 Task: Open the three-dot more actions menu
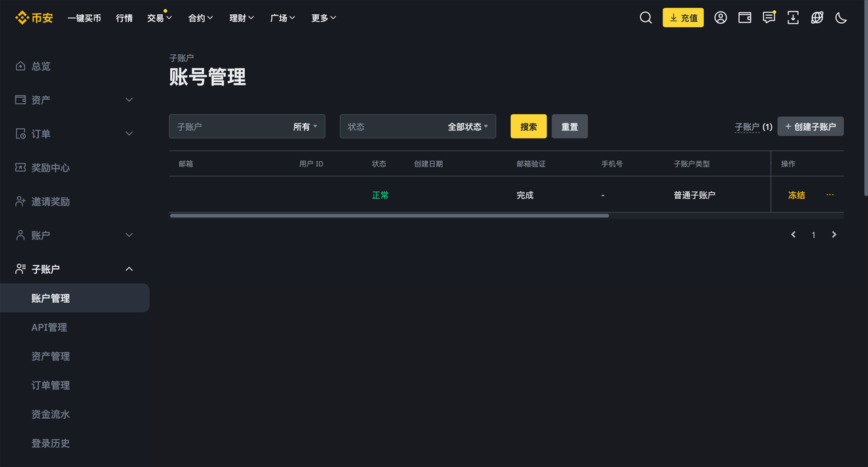point(830,195)
